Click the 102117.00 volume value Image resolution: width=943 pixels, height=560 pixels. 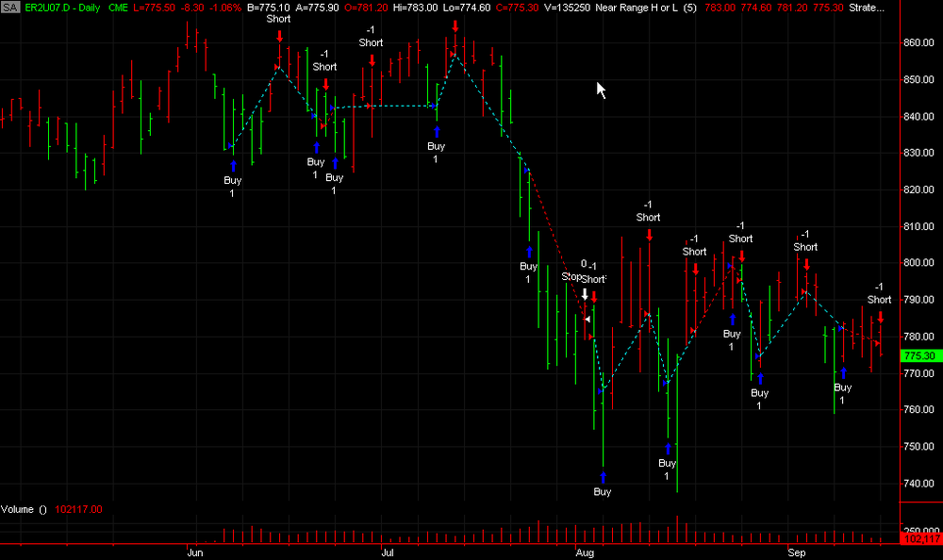click(x=79, y=509)
